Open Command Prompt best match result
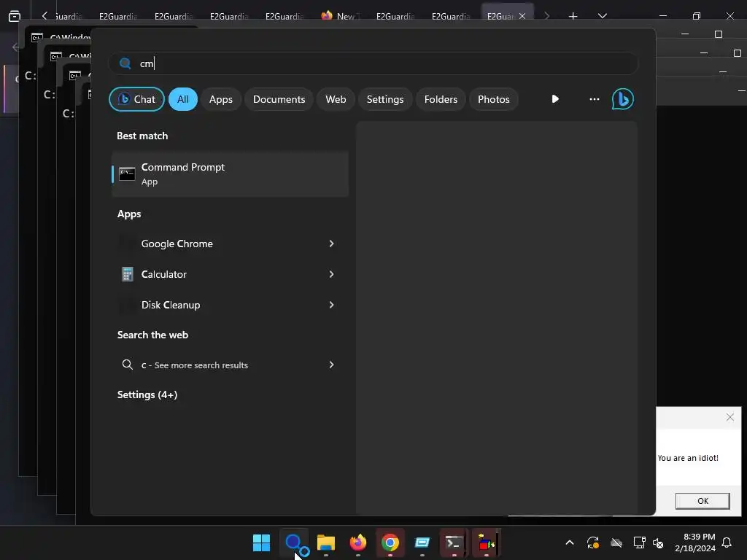This screenshot has width=747, height=560. point(230,174)
